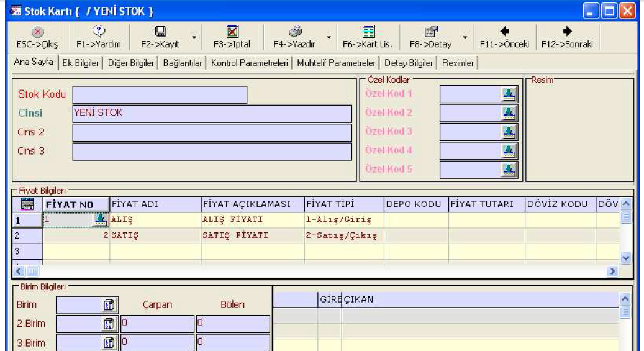Switch to the Ek Bilgiler tab
Image resolution: width=644 pixels, height=351 pixels.
pyautogui.click(x=81, y=63)
